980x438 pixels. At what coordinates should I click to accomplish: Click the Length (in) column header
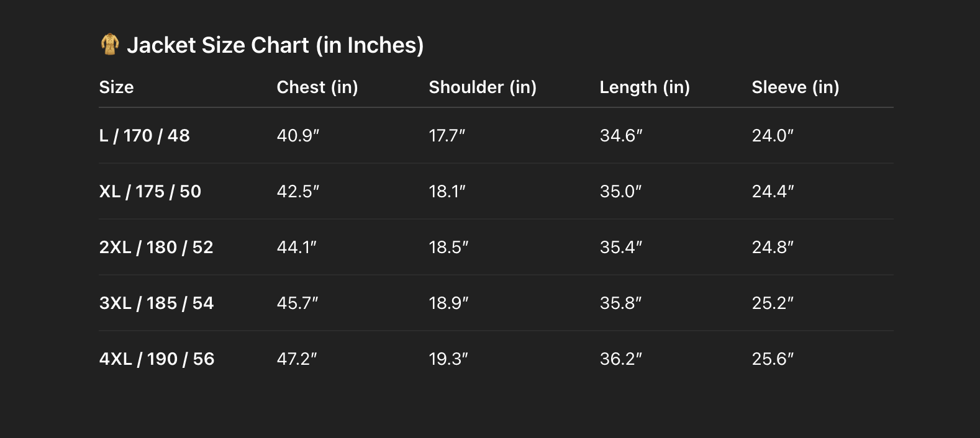(644, 87)
